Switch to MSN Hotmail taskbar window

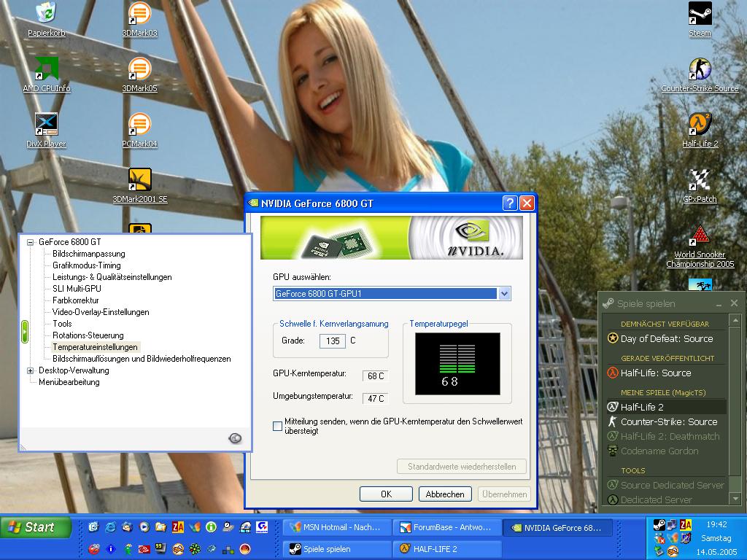337,528
